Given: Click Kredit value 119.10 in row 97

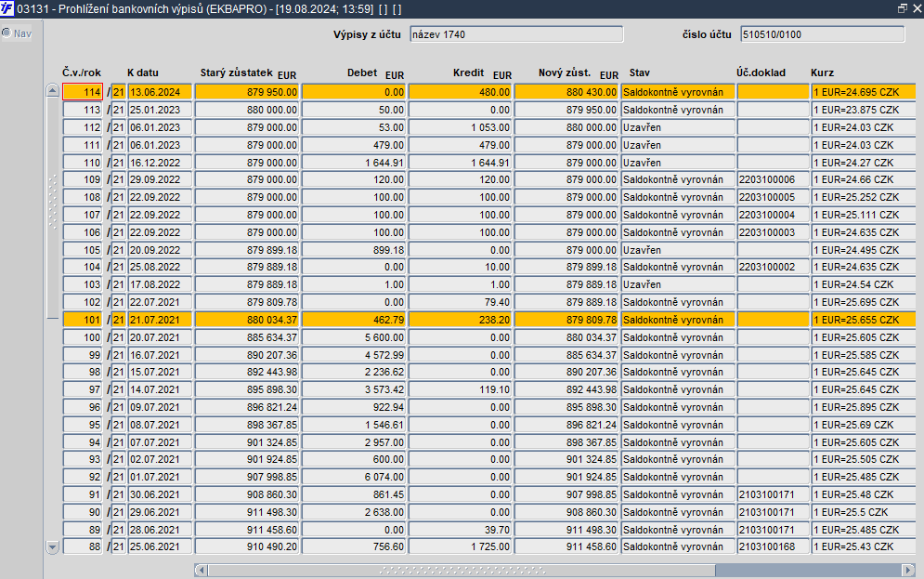Looking at the screenshot, I should [461, 389].
